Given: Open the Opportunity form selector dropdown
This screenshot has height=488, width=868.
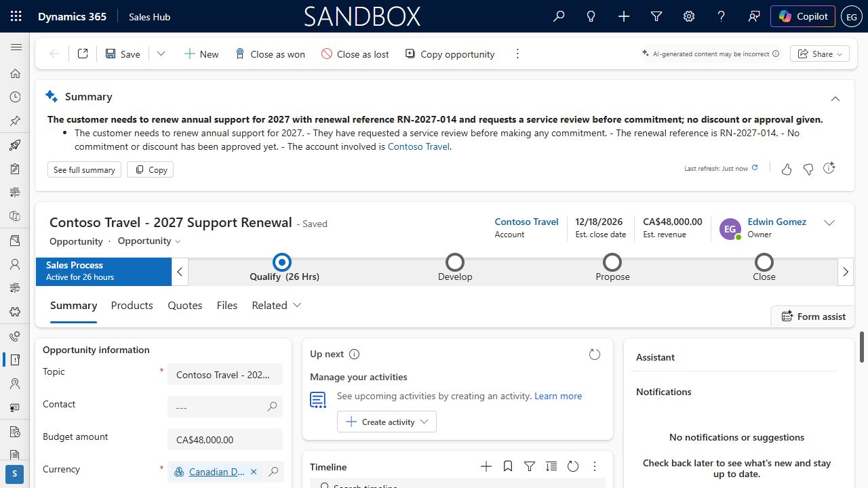Looking at the screenshot, I should [149, 241].
